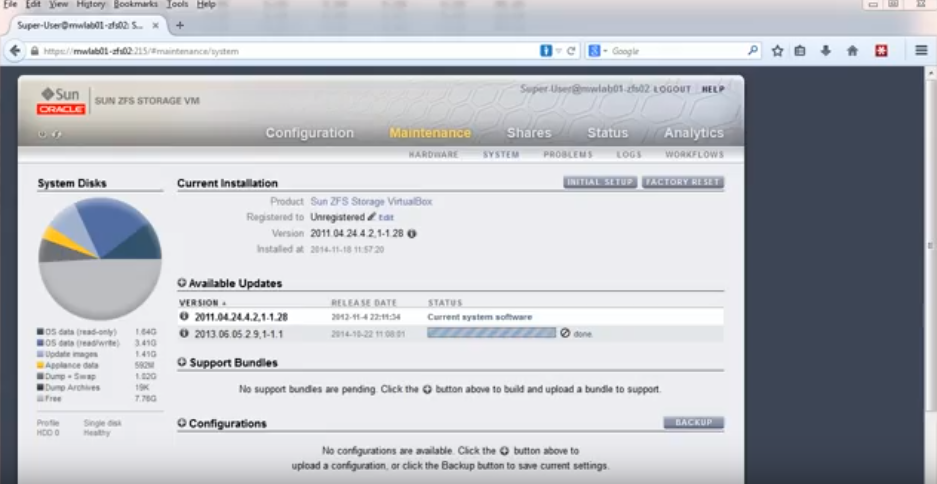Click the Google search field
Image resolution: width=937 pixels, height=484 pixels.
coord(678,51)
